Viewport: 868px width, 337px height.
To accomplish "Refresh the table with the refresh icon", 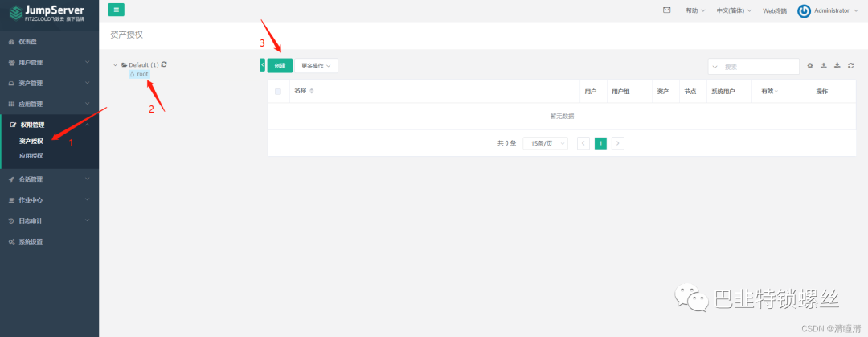I will [850, 66].
